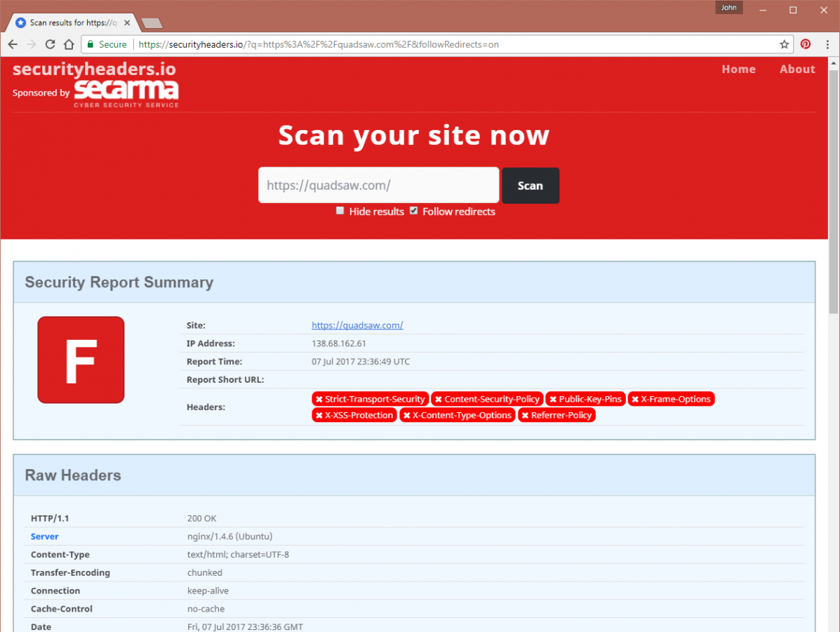Open the Home navigation item
840x632 pixels.
(x=738, y=69)
